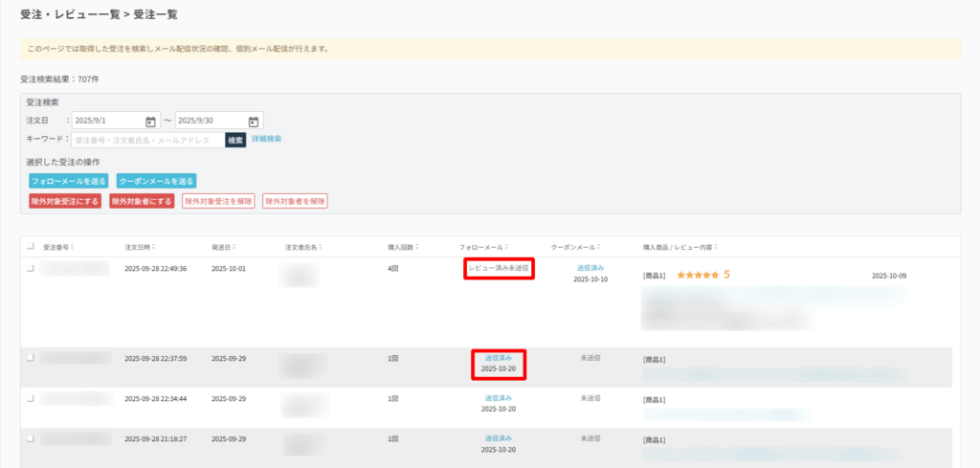Check the order placed at 2025-09-28 22:49:36

coord(31,269)
